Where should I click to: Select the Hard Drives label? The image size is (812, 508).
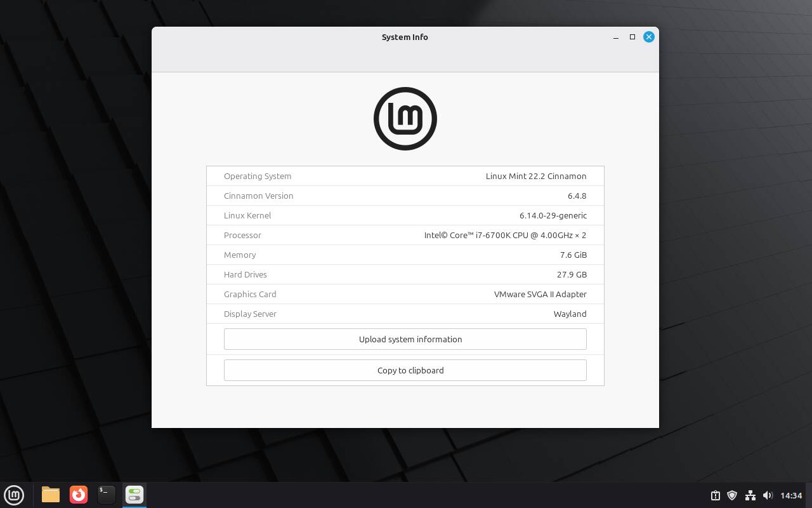[246, 274]
